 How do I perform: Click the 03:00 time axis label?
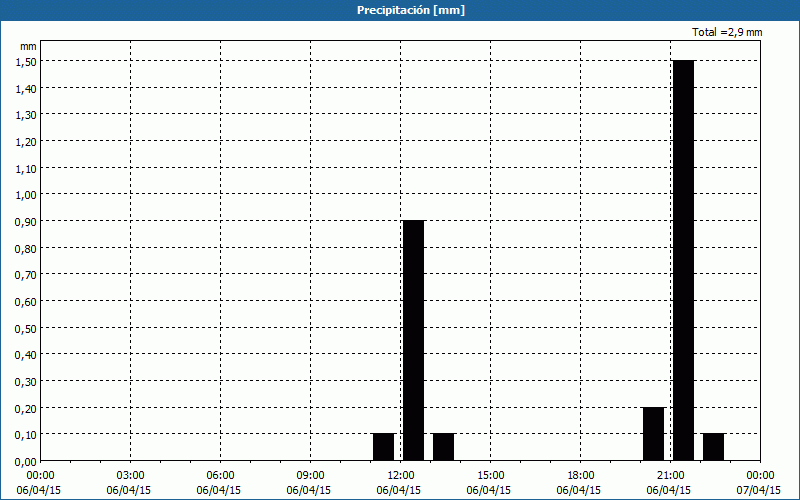(x=131, y=476)
